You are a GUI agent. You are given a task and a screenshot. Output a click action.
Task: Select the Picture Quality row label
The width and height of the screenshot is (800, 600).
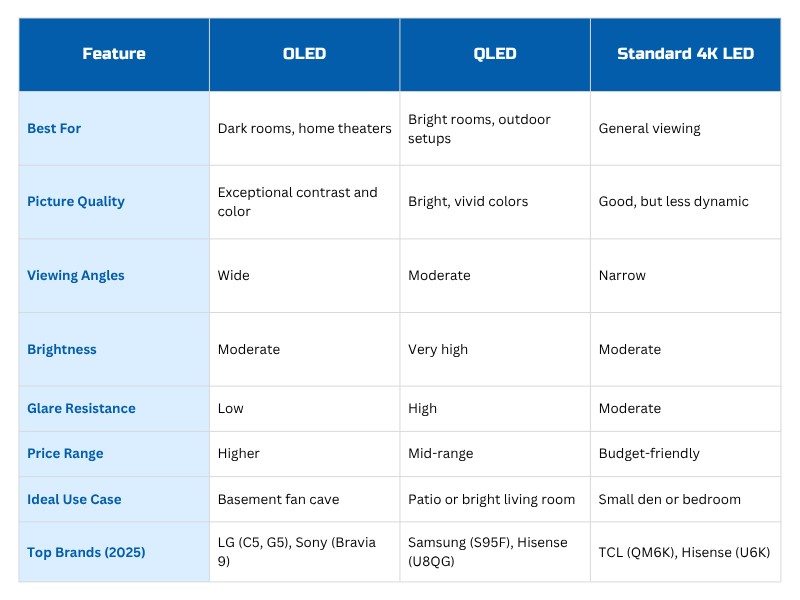click(x=76, y=202)
